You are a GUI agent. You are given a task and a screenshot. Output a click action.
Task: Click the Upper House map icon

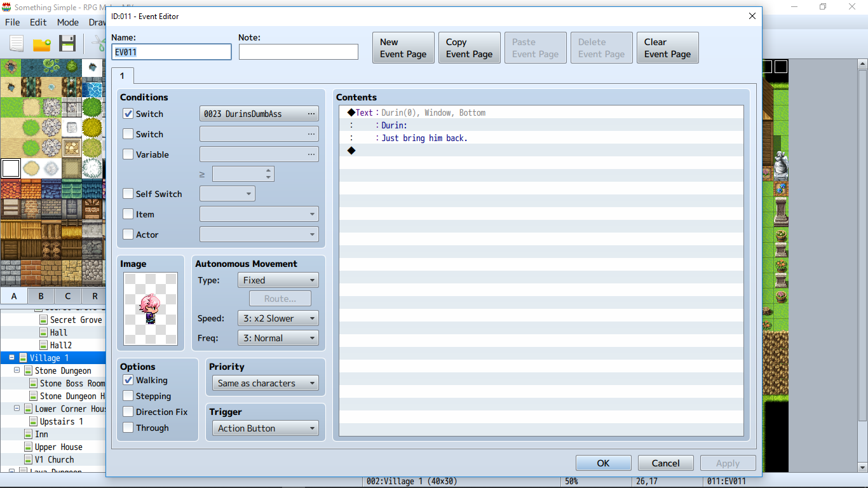tap(29, 447)
